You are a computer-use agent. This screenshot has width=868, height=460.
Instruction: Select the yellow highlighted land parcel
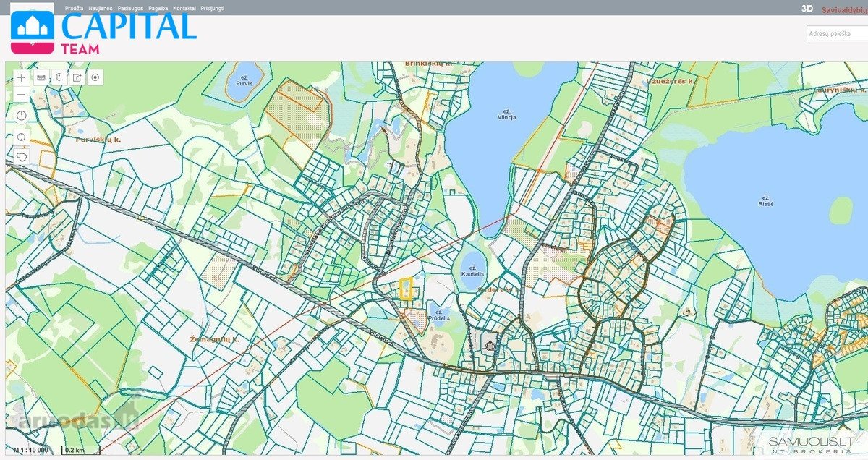click(x=407, y=289)
